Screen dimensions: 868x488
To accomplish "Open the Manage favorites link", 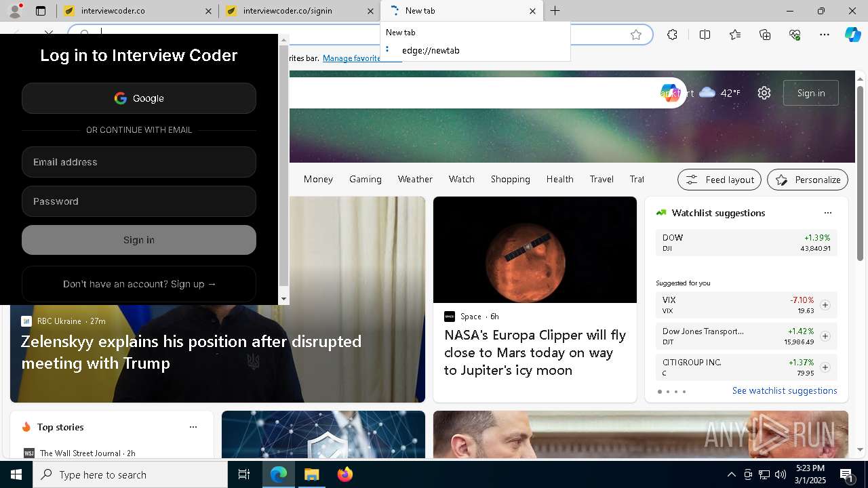I will click(x=351, y=58).
